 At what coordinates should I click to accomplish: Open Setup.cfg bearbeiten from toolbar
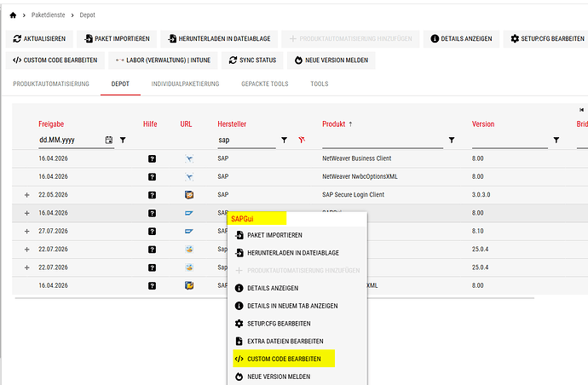[547, 38]
